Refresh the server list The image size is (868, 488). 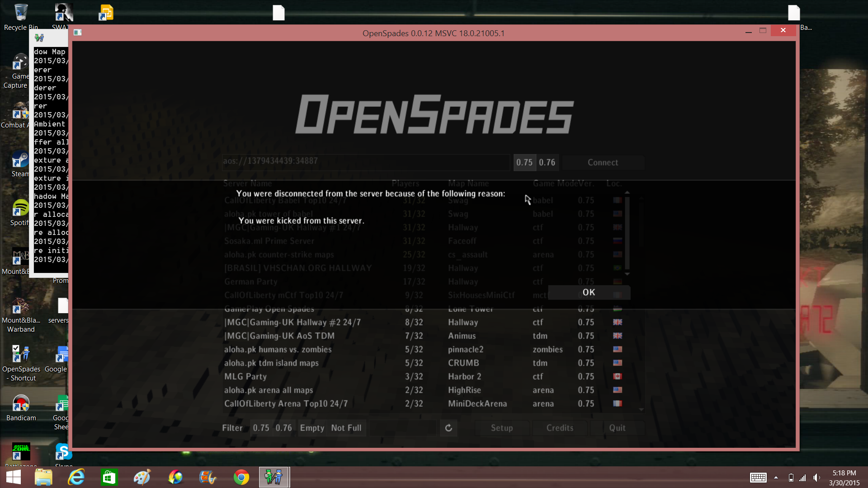point(448,428)
